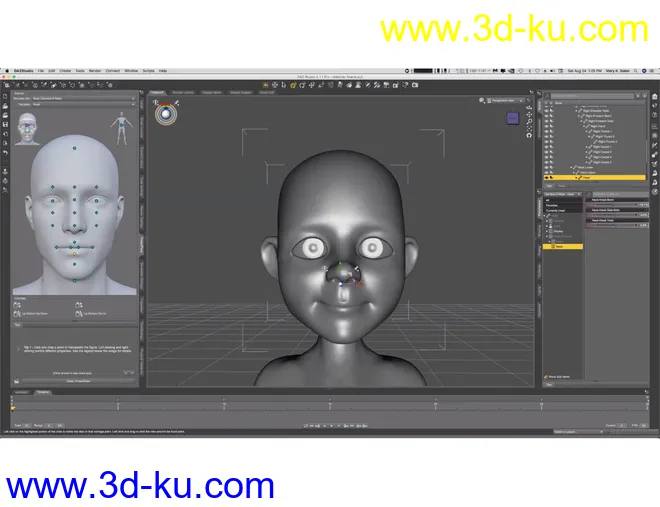The image size is (660, 507).
Task: Click the purple view cube in viewport
Action: 512,119
